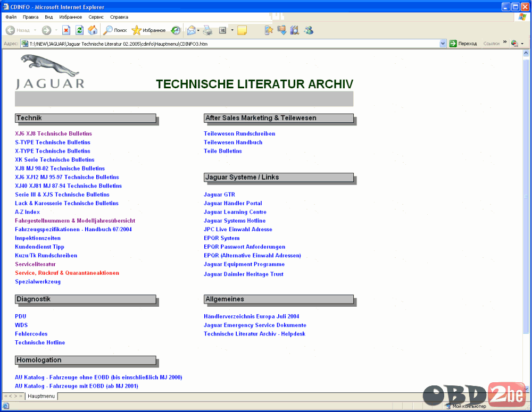Click the Refresh page icon

pos(79,30)
